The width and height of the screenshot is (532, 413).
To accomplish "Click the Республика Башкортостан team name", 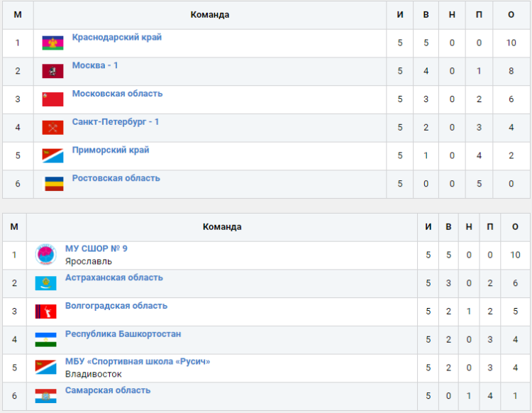I will (x=123, y=334).
